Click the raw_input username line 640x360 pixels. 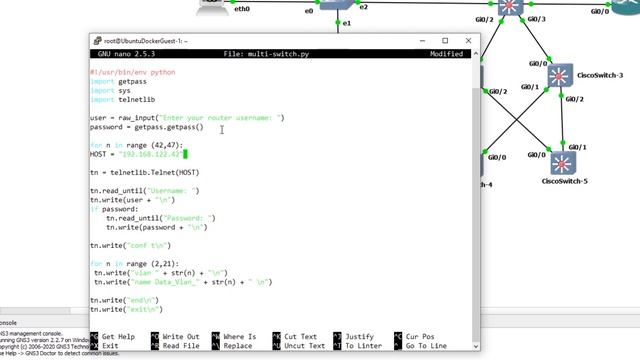[187, 118]
